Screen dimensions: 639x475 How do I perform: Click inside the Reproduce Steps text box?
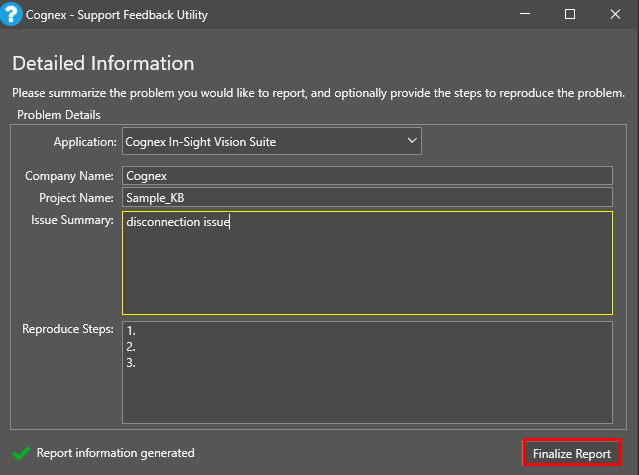(367, 372)
